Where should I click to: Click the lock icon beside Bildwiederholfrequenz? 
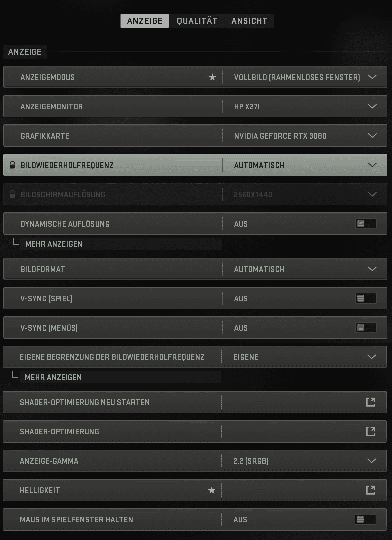click(x=12, y=165)
